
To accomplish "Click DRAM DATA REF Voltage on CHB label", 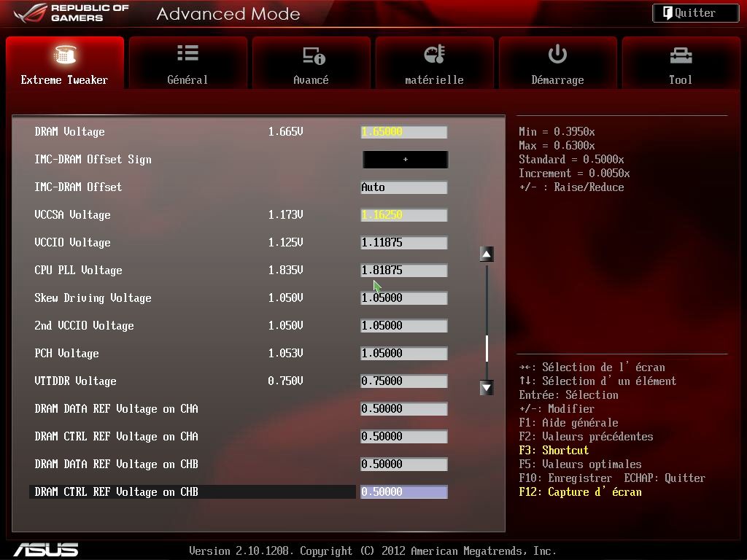I will [116, 464].
